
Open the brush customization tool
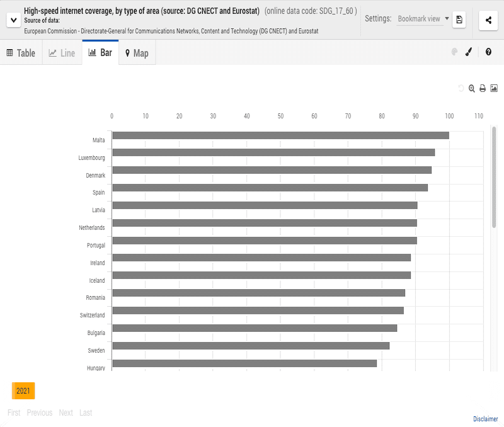point(468,52)
